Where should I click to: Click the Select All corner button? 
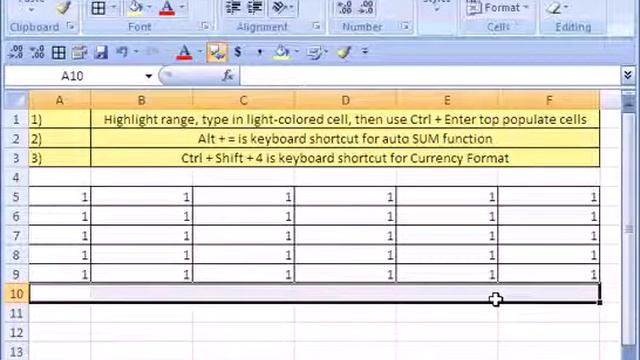(x=16, y=100)
